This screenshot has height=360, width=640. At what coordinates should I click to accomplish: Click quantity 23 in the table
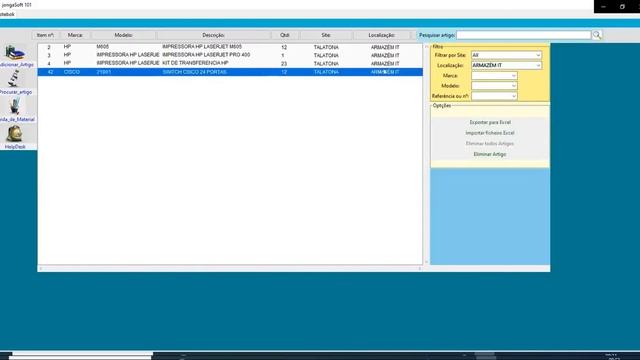[x=284, y=64]
